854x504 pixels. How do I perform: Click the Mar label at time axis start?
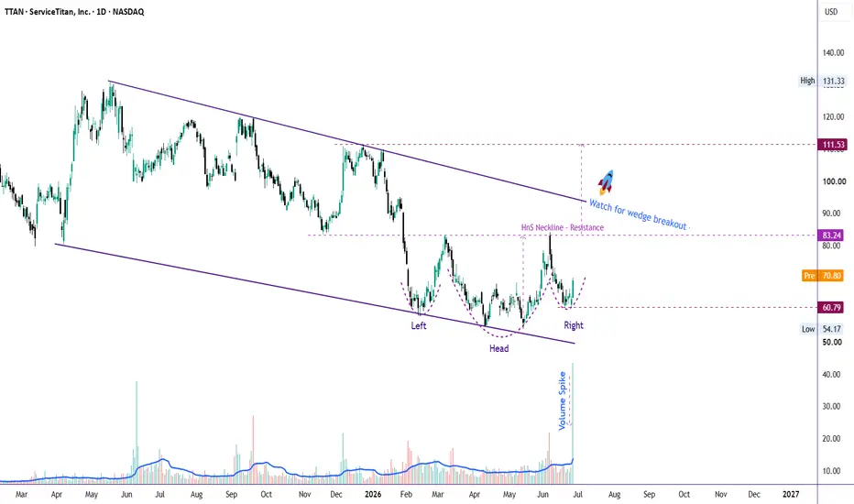21,494
